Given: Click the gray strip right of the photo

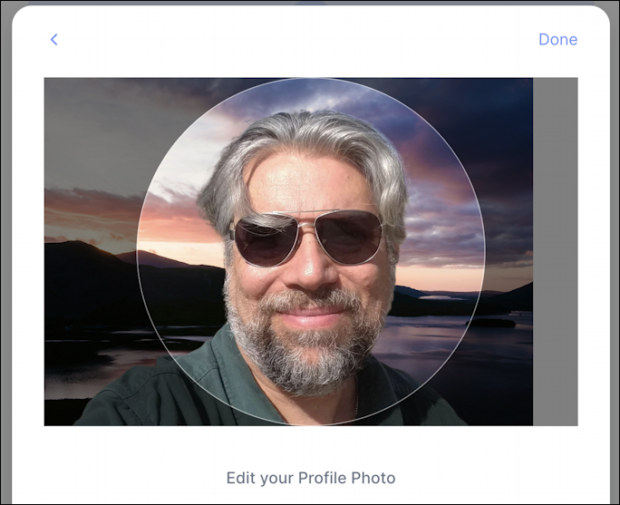Looking at the screenshot, I should coord(555,252).
